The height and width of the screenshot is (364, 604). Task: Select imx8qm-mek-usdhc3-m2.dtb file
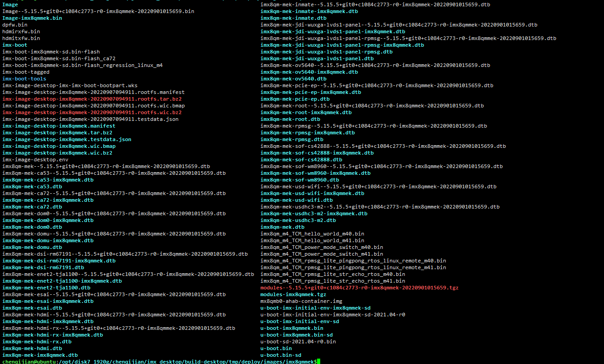pyautogui.click(x=298, y=220)
